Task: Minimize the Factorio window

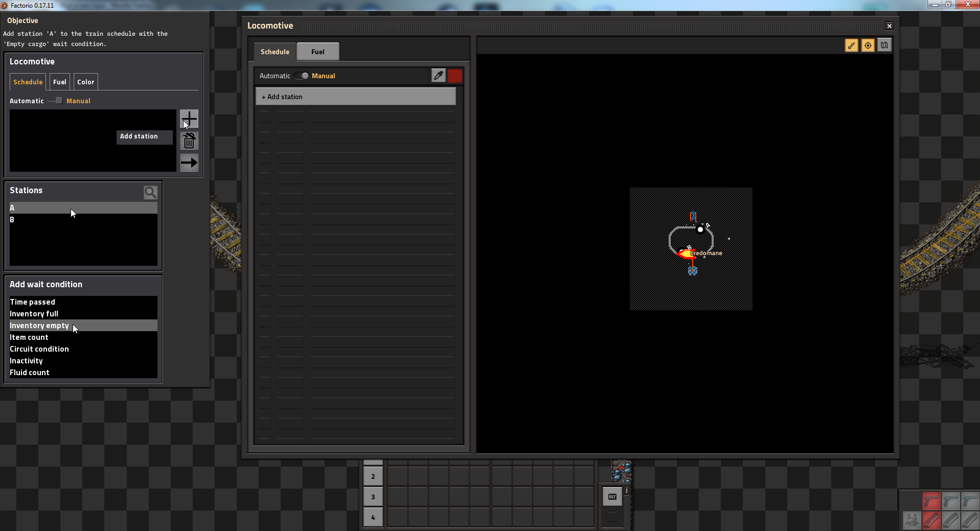Action: (x=935, y=5)
